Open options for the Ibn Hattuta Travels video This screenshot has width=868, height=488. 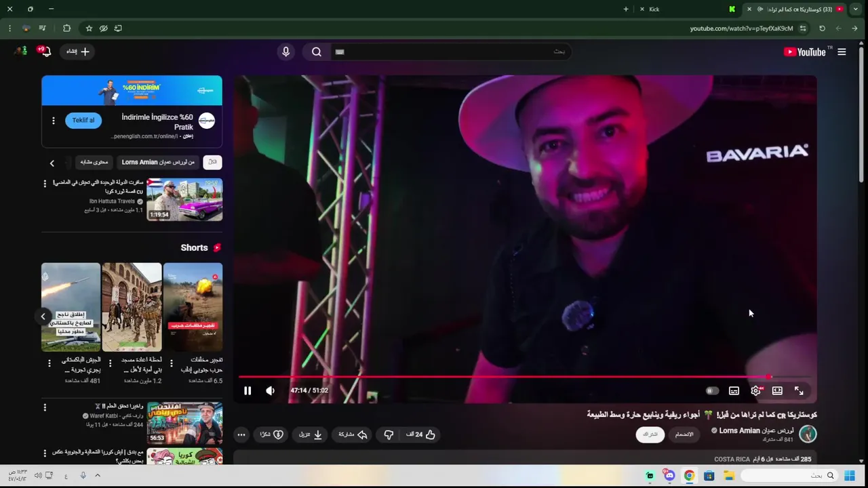tap(45, 184)
